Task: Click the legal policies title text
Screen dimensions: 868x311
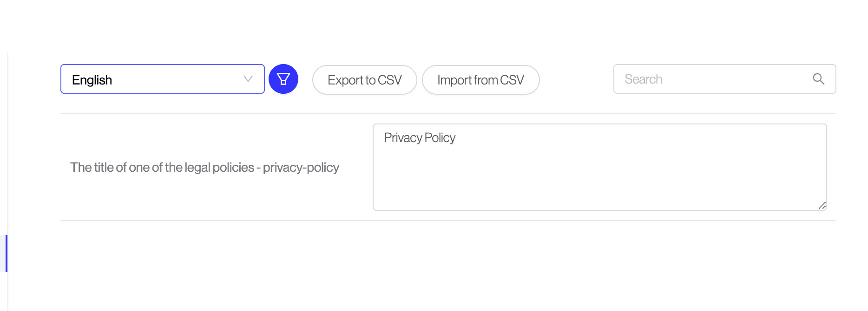Action: pos(205,167)
